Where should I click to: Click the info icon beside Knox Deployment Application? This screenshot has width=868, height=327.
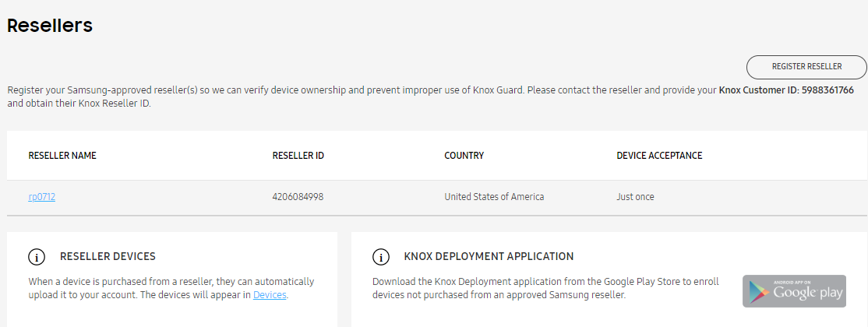click(x=381, y=257)
